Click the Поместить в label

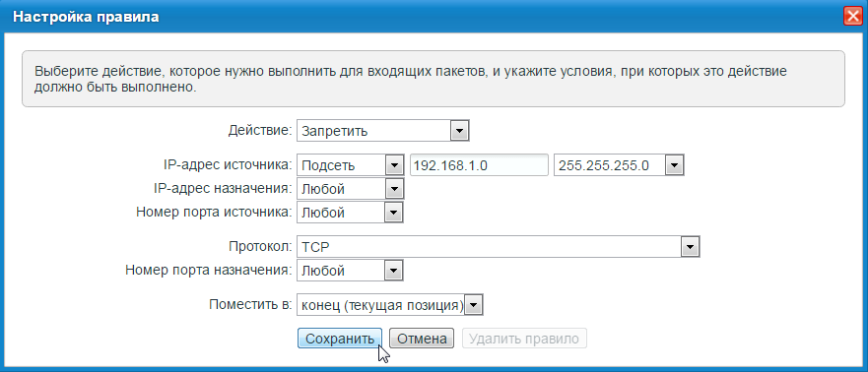point(250,304)
